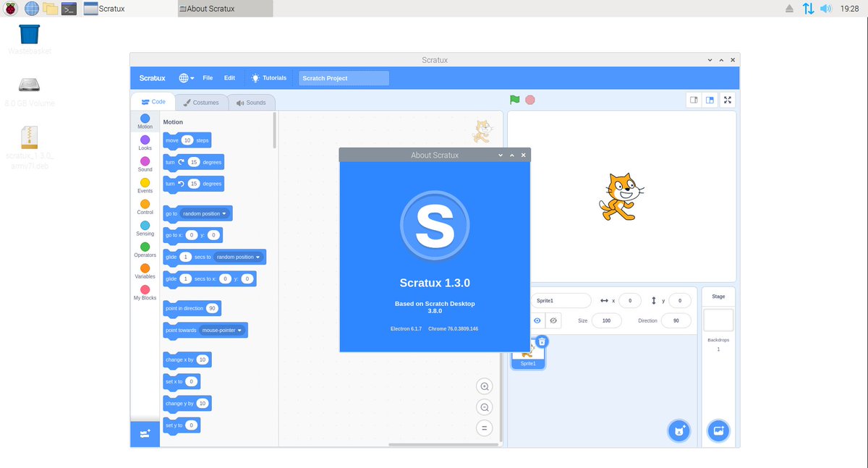Screen dimensions: 868x468
Task: Switch to the Sounds tab
Action: 251,103
